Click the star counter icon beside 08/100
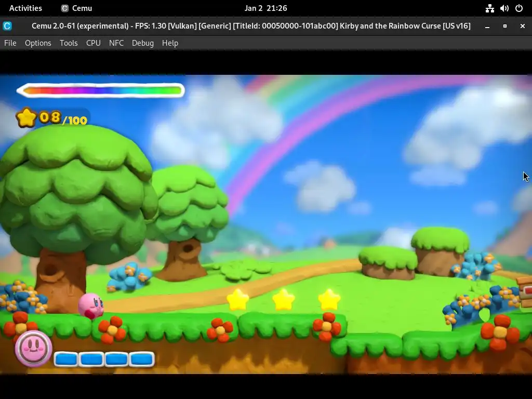This screenshot has height=399, width=532. tap(26, 117)
